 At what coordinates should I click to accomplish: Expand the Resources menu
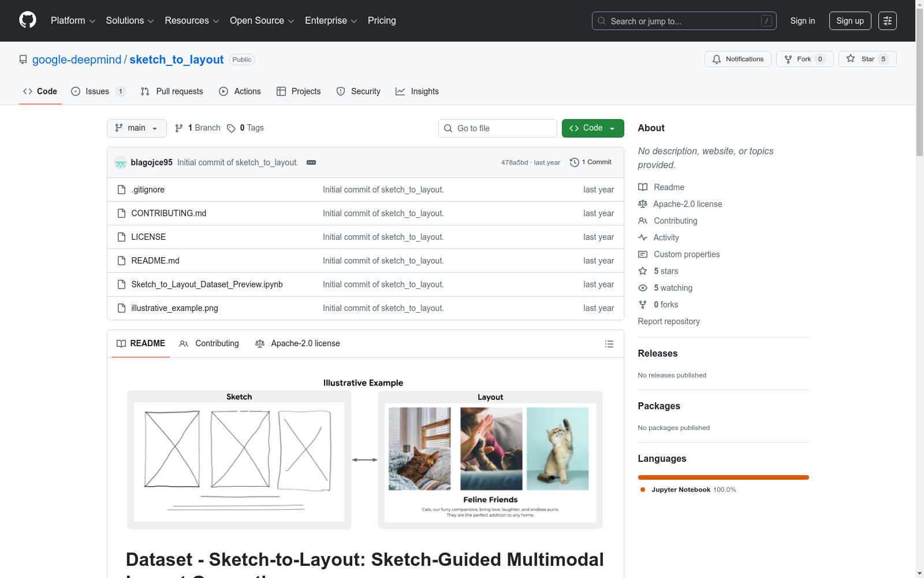192,21
